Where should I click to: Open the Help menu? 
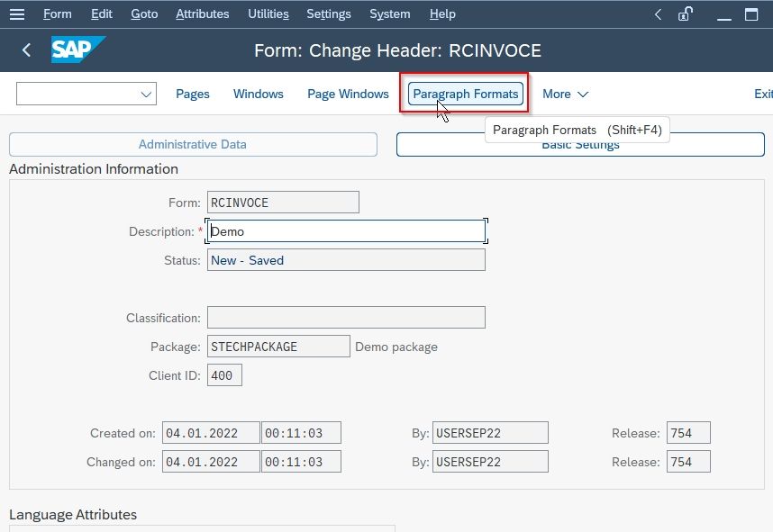[x=442, y=14]
